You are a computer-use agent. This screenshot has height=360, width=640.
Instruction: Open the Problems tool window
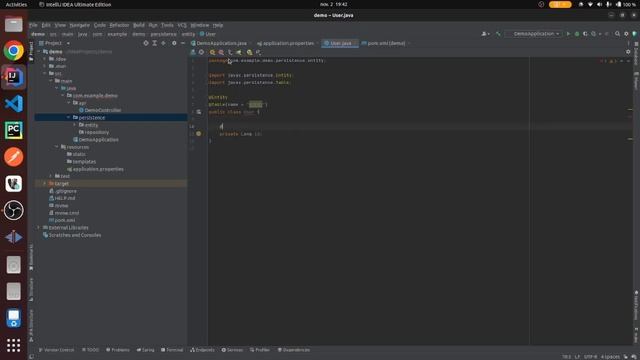pos(118,350)
